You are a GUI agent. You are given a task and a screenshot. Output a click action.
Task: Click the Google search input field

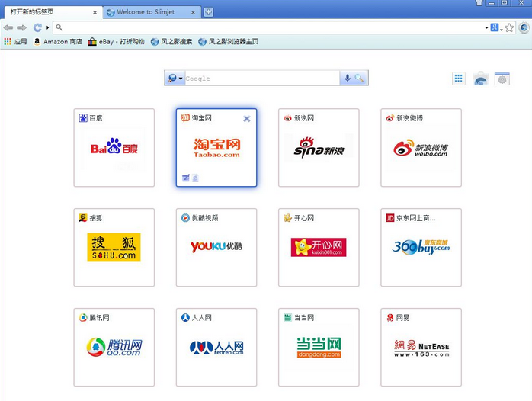tap(262, 79)
